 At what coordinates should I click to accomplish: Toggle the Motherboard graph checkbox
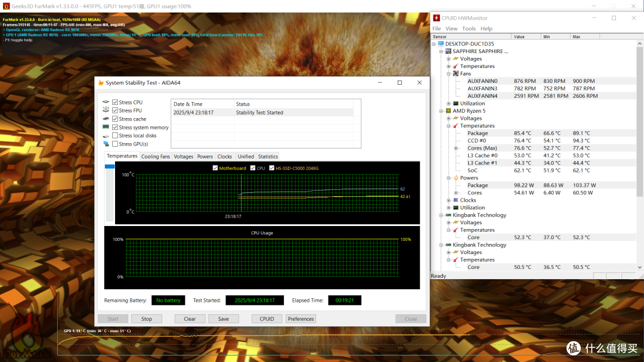click(x=215, y=168)
